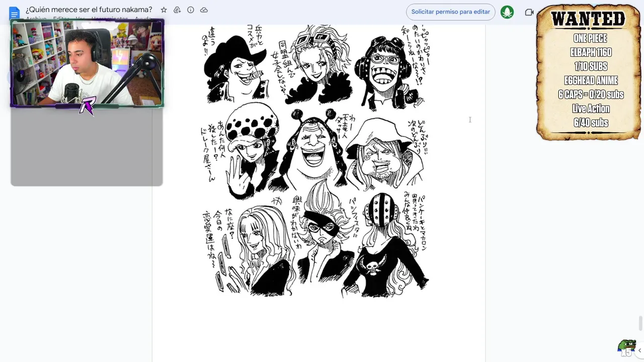The image size is (644, 362).
Task: Open the document details info icon
Action: click(191, 10)
